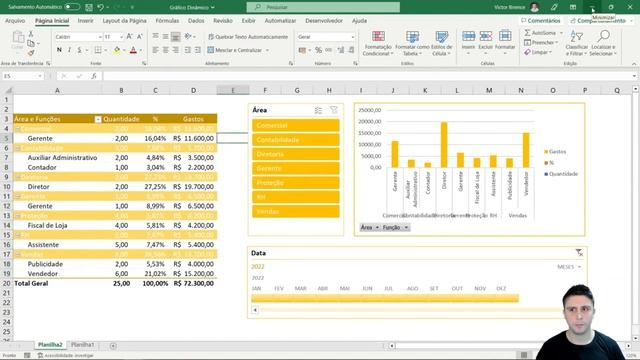Click the Undo arrow in title bar
Viewport: 640px width, 360px height.
100,7
